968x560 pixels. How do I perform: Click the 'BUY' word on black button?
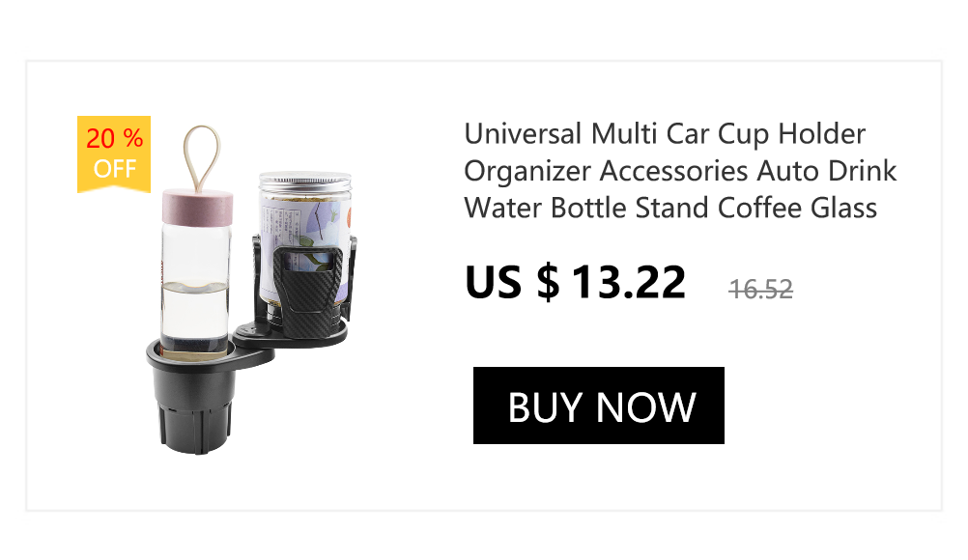coord(545,407)
